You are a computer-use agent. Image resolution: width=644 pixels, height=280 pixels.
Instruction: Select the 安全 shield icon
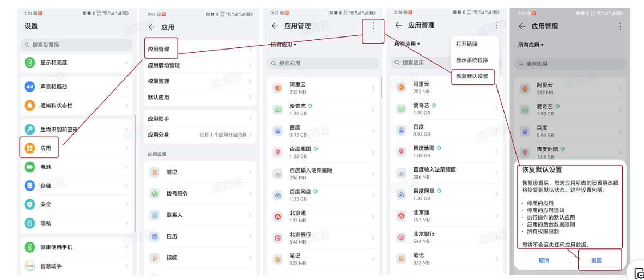29,204
